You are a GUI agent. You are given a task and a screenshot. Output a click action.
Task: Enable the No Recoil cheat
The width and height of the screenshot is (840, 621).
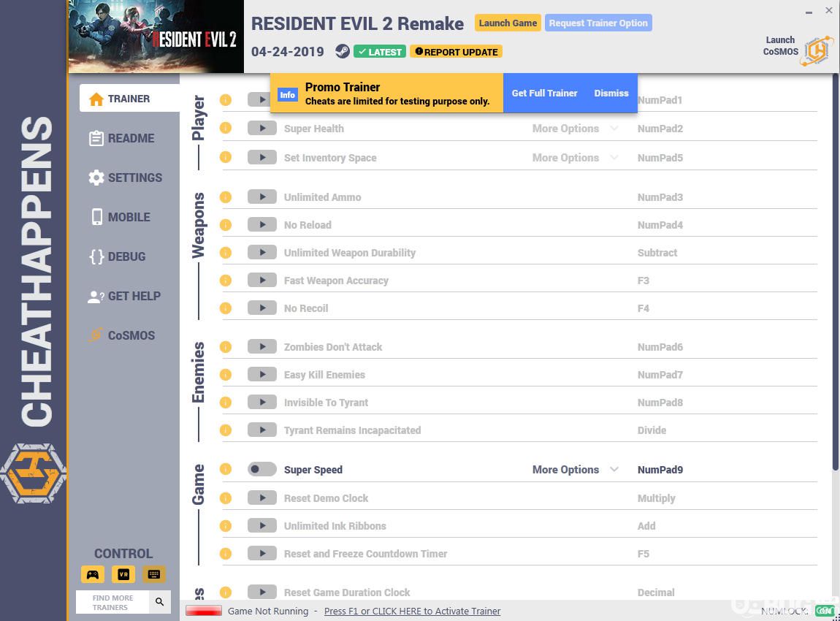[x=262, y=308]
